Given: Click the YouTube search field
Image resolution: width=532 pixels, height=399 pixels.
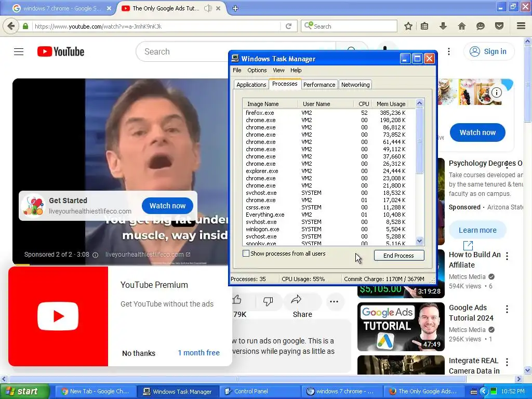Looking at the screenshot, I should coord(236,51).
